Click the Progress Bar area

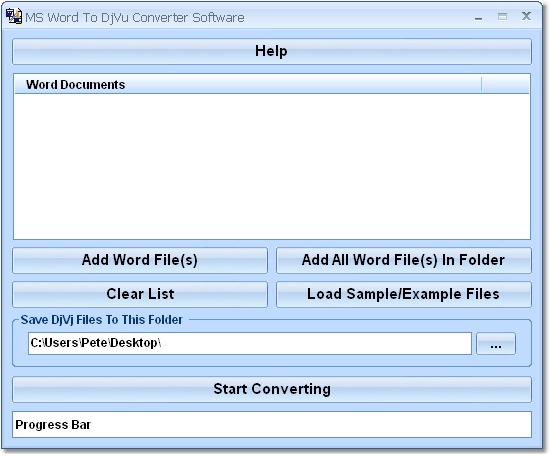click(x=272, y=425)
